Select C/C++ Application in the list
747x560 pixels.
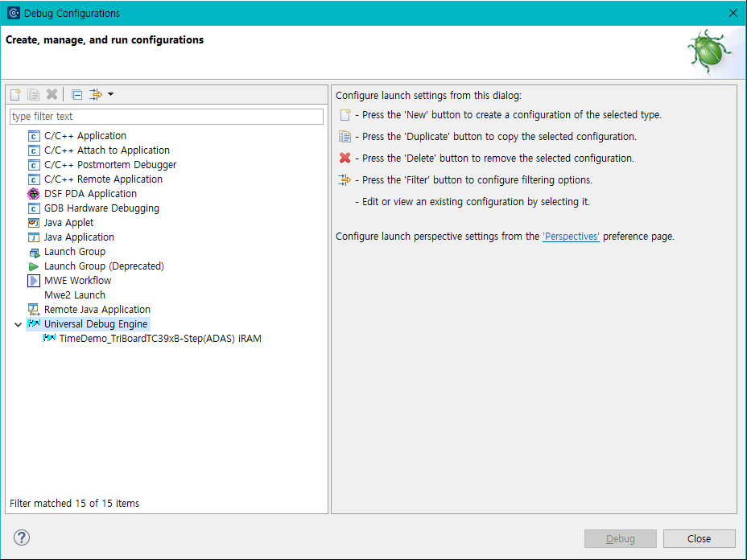pos(85,136)
